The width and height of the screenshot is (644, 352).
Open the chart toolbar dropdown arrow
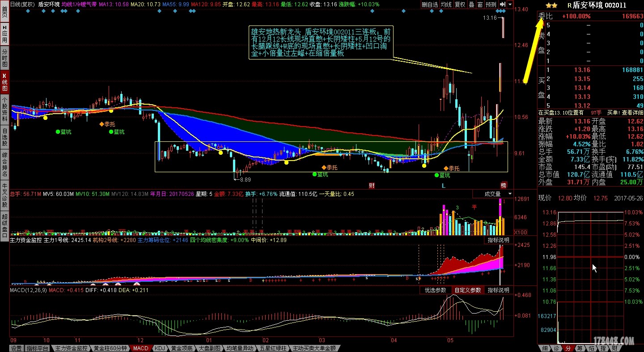510,4
